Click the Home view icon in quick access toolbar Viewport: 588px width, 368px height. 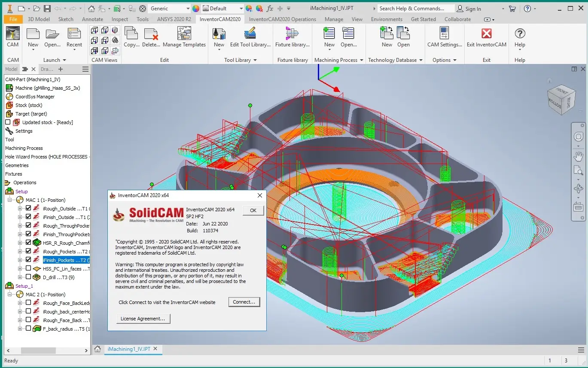[x=91, y=8]
